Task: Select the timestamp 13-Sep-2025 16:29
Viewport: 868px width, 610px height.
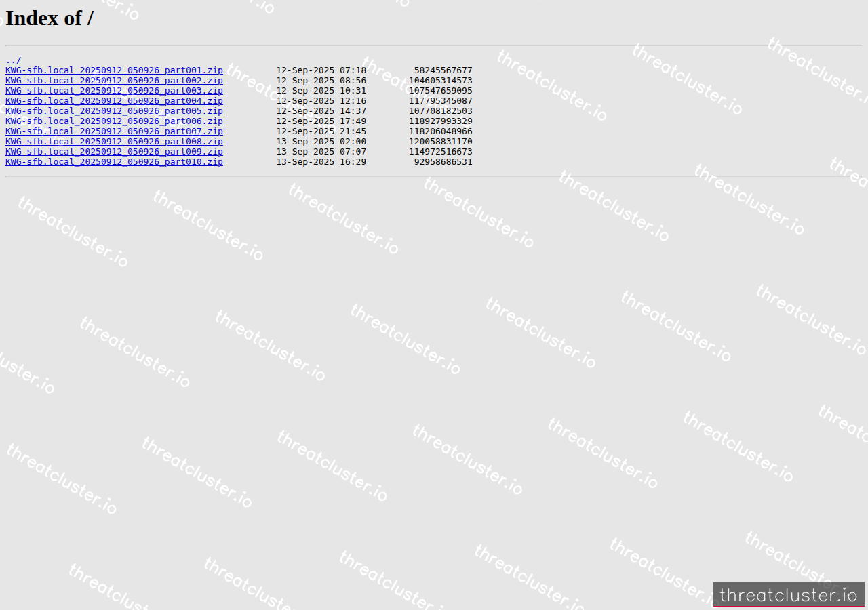Action: click(321, 162)
